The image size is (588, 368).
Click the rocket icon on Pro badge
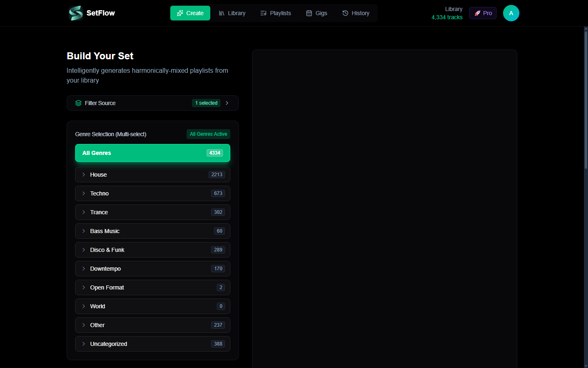[477, 13]
